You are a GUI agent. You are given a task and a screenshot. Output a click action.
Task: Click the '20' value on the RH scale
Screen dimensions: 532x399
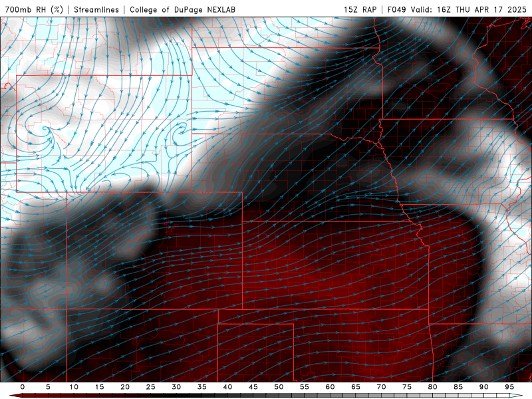(125, 387)
